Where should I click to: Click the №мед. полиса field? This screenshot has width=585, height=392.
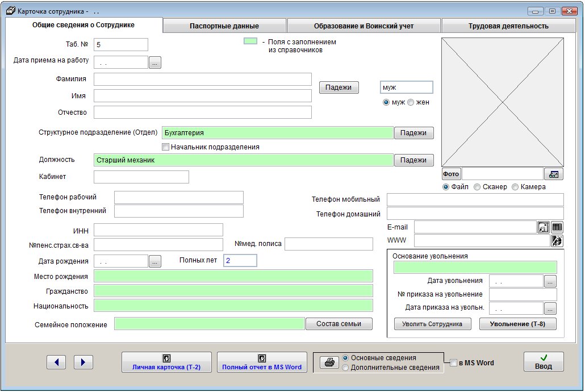329,244
